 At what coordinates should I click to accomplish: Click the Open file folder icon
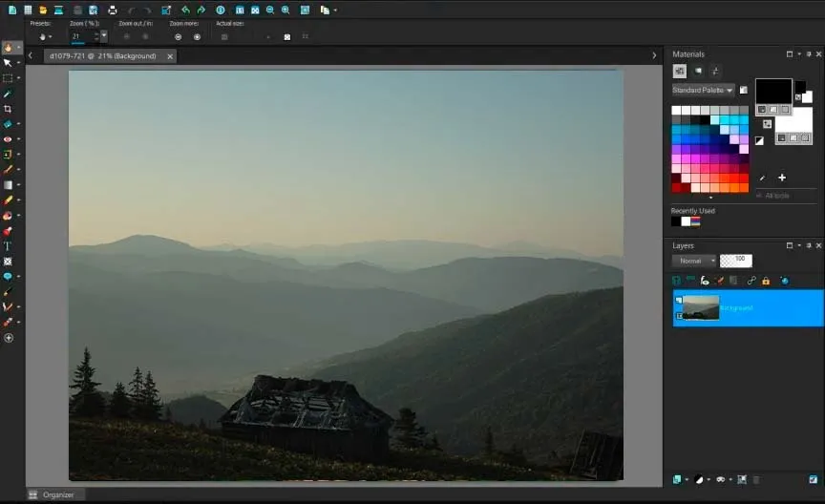tap(43, 10)
